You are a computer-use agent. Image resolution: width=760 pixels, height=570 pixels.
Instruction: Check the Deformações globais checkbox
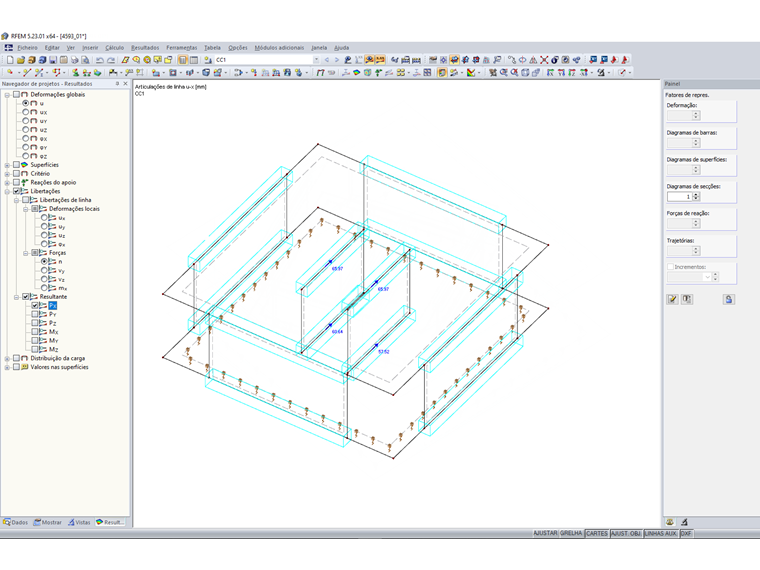16,95
